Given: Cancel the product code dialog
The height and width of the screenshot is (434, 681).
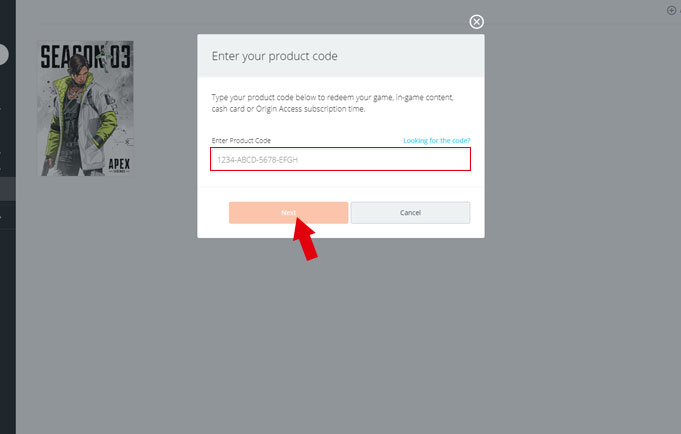Looking at the screenshot, I should click(x=410, y=213).
